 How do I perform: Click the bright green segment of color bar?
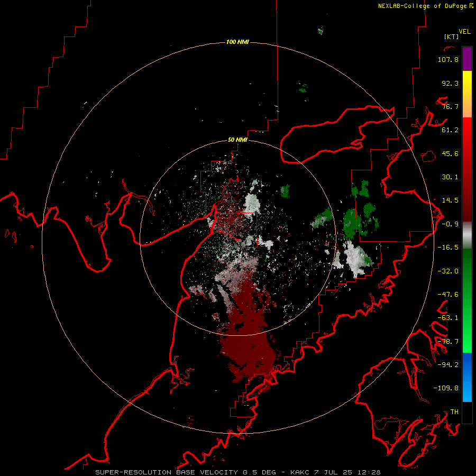click(x=467, y=331)
